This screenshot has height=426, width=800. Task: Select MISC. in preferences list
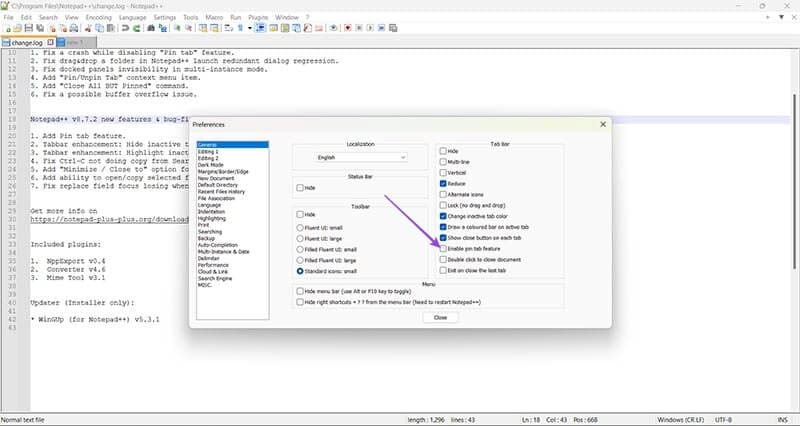[204, 285]
